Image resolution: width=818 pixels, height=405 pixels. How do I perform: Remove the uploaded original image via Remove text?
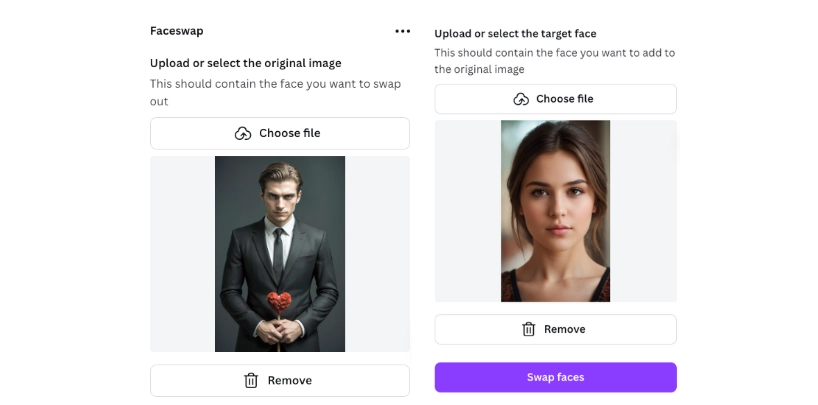pyautogui.click(x=289, y=380)
